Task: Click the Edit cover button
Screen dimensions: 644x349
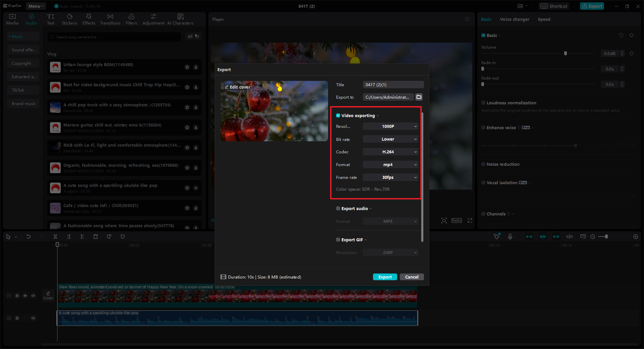Action: pos(238,87)
